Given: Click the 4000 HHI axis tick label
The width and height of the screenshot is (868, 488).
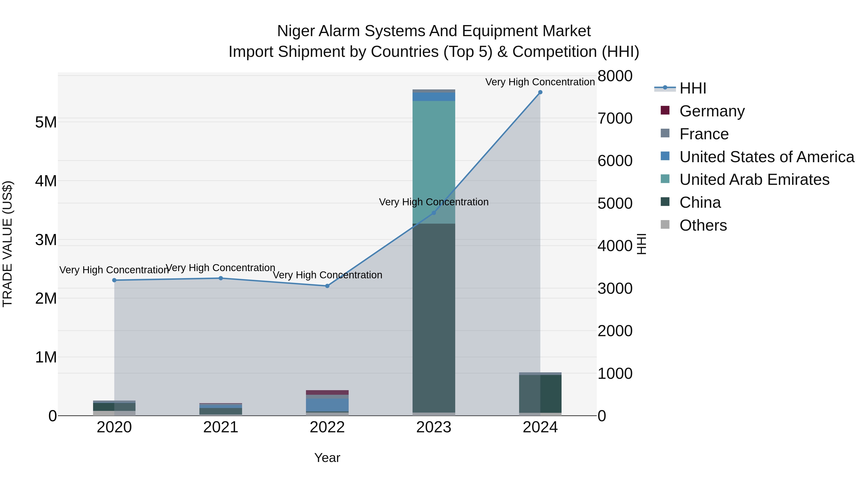Looking at the screenshot, I should tap(615, 246).
